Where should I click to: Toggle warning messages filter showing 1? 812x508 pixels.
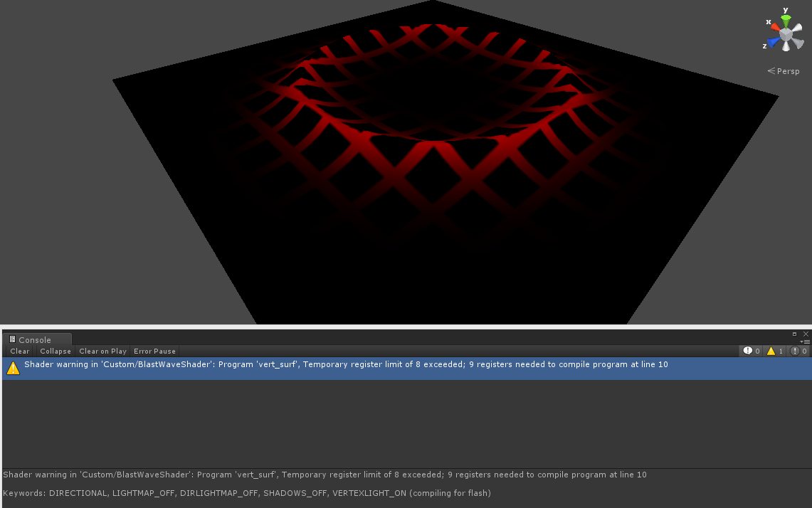click(775, 351)
